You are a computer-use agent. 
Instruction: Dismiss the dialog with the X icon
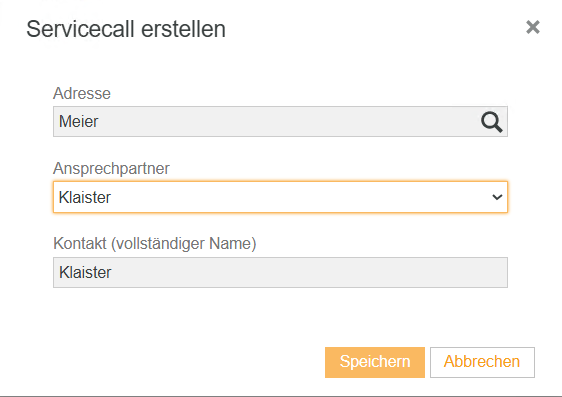tap(533, 27)
